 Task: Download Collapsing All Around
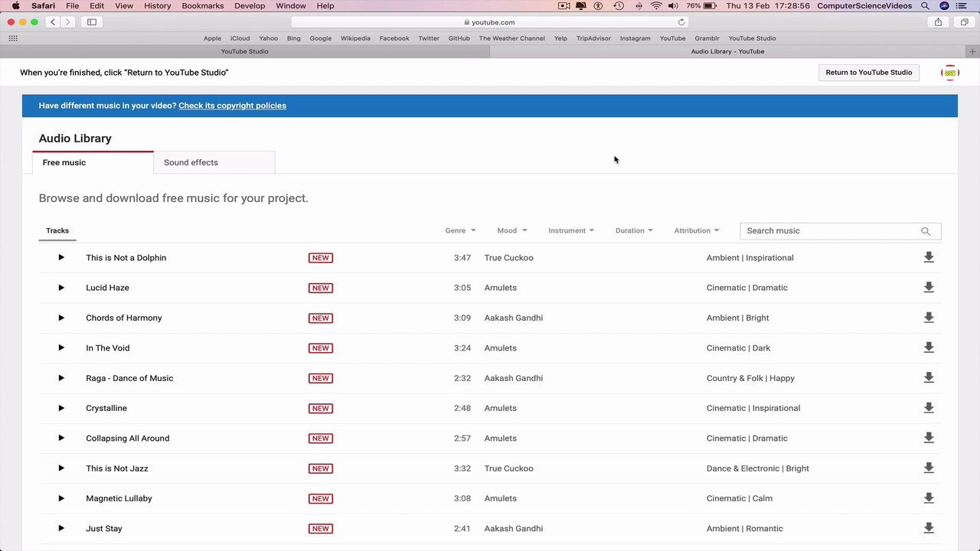(929, 439)
